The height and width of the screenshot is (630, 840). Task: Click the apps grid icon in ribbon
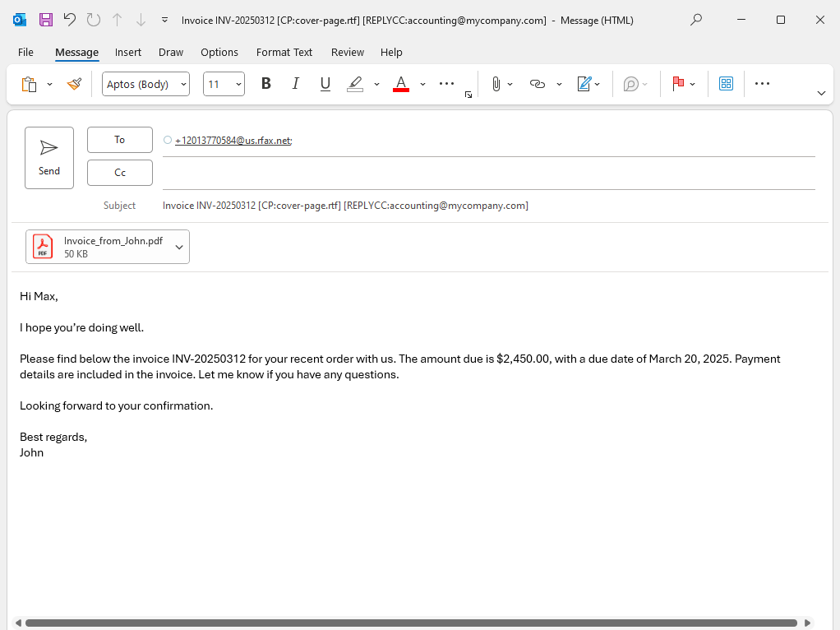point(726,84)
